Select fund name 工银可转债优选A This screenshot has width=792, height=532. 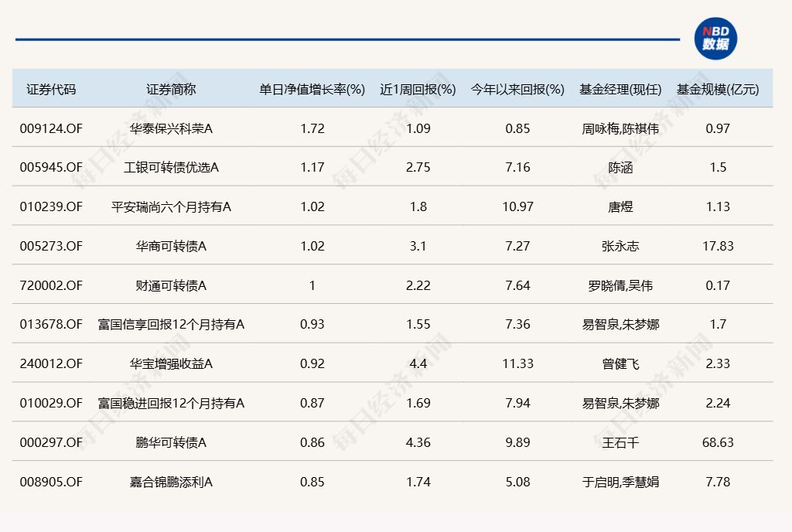[171, 168]
